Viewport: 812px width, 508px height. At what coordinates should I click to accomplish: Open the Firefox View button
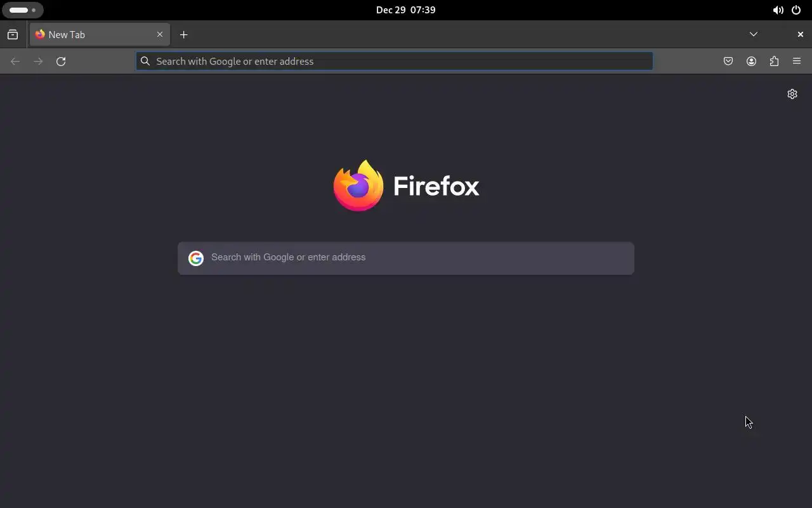point(13,34)
